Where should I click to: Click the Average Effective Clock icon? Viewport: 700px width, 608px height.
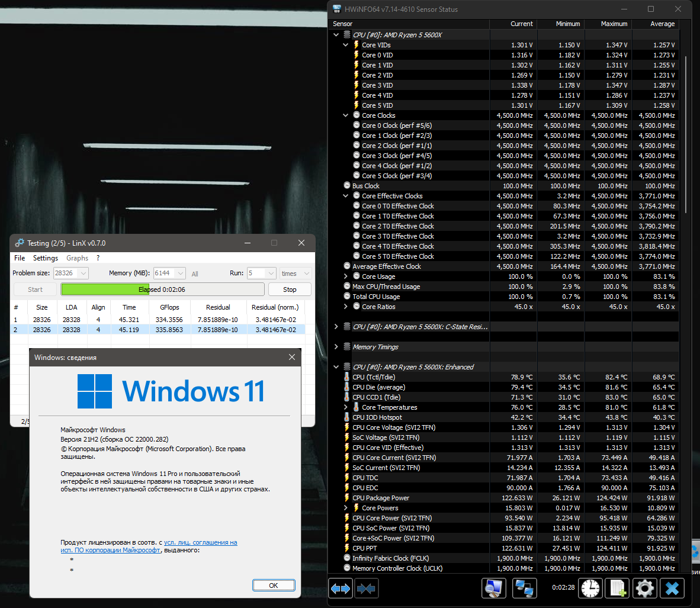347,266
